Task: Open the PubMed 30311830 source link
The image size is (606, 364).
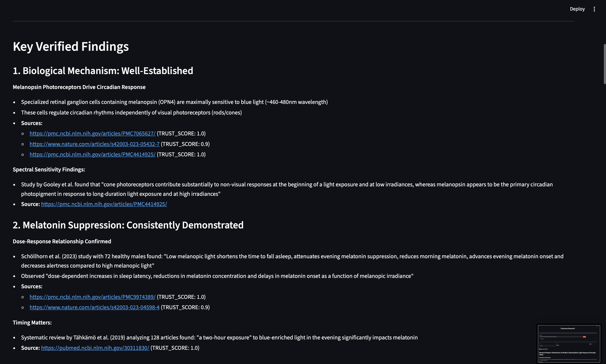Action: (95, 348)
